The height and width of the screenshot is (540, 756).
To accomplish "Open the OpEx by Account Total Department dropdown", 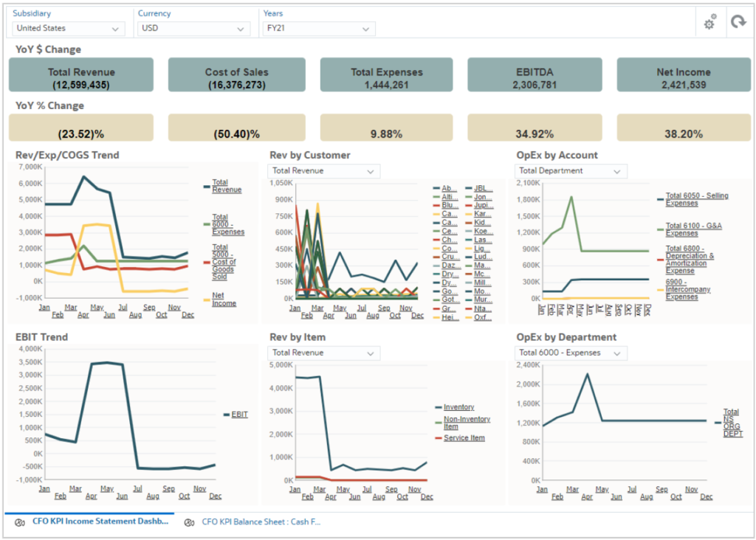I will click(570, 171).
